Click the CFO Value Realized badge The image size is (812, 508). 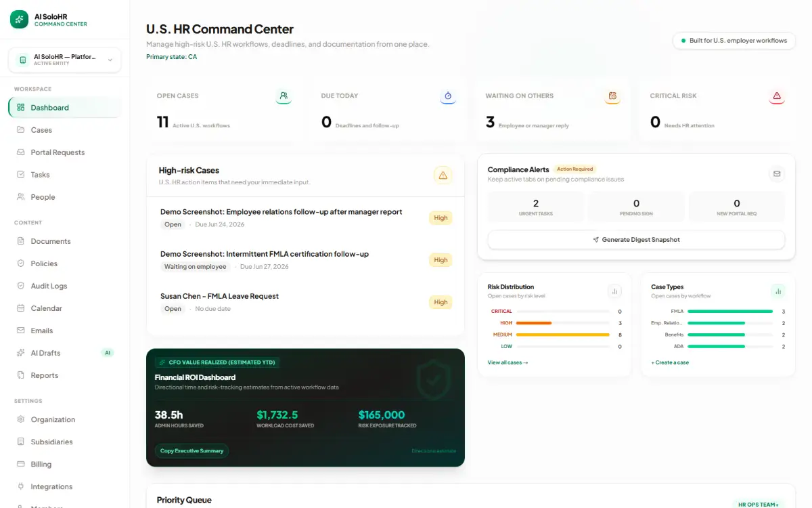pyautogui.click(x=217, y=362)
